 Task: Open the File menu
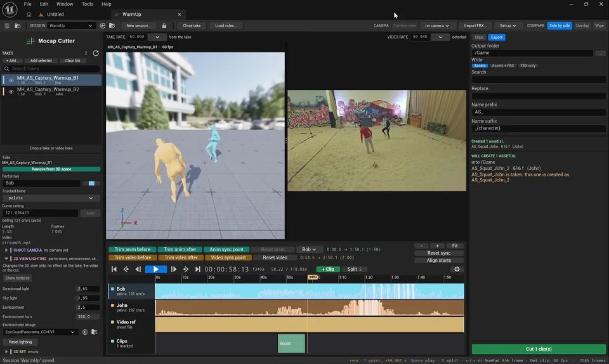pyautogui.click(x=27, y=4)
